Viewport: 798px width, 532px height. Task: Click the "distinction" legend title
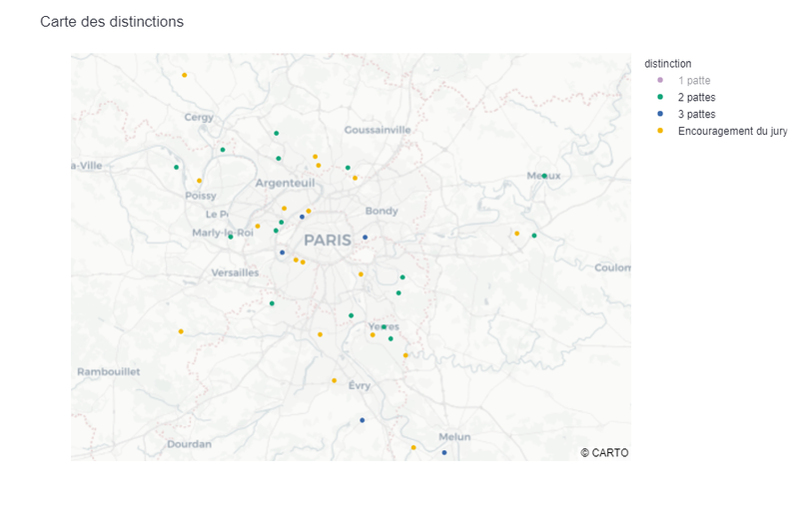[668, 64]
